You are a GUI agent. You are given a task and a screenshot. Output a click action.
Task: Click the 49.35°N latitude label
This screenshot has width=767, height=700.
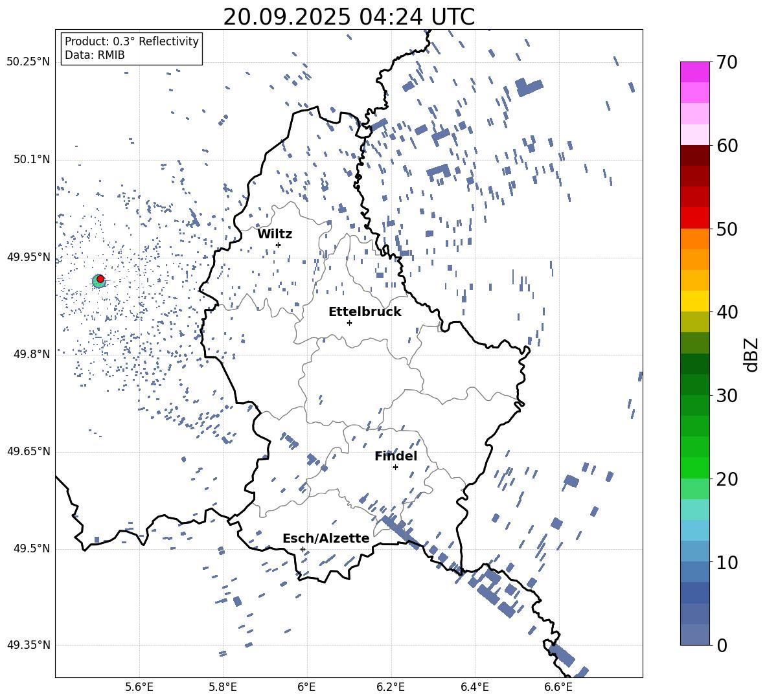(29, 645)
